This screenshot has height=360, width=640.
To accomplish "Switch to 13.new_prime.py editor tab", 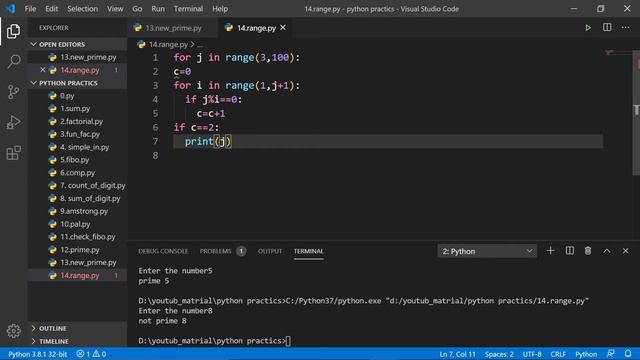I will pos(173,28).
